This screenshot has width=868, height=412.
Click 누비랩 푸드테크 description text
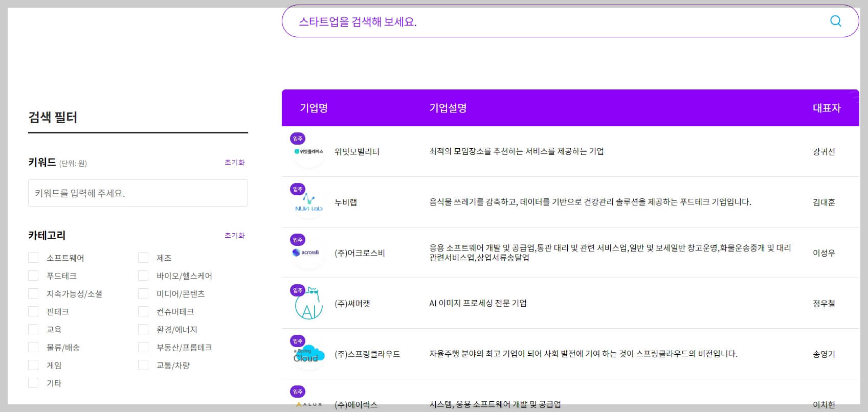[590, 202]
